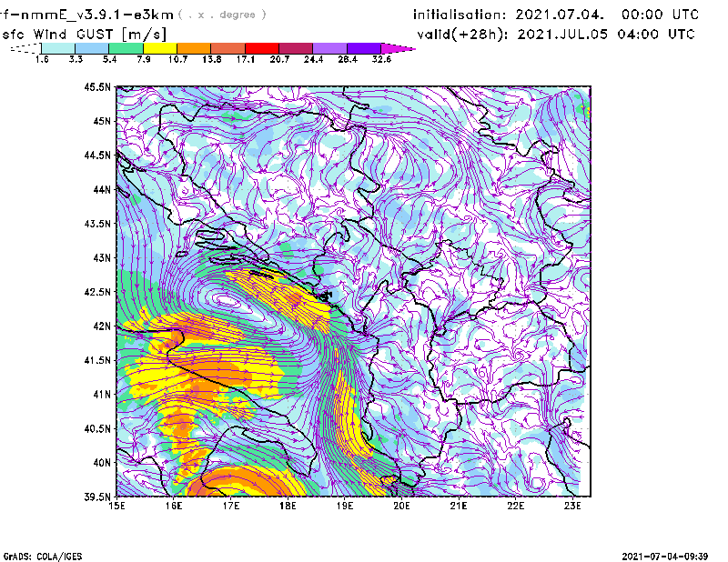Click the legend value "7.9"

[144, 59]
